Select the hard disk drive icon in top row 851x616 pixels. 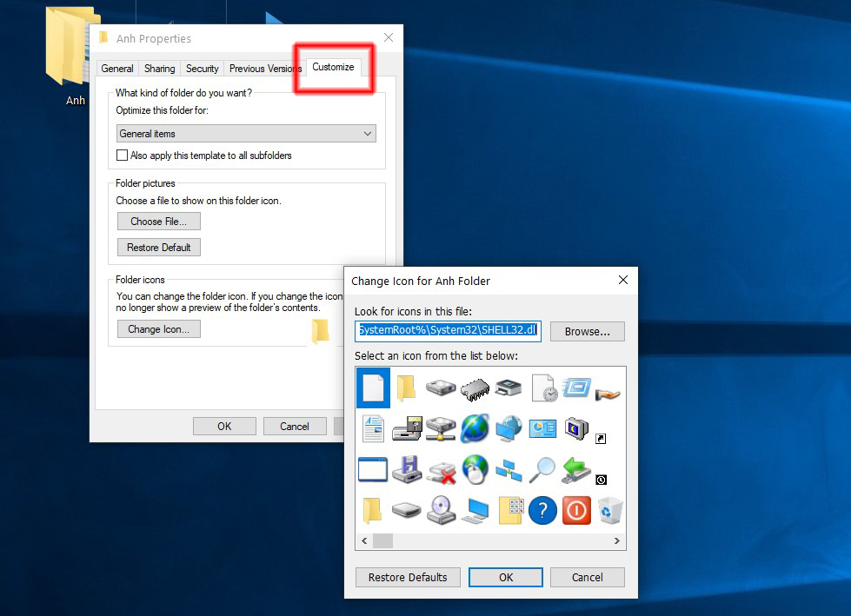click(x=441, y=387)
